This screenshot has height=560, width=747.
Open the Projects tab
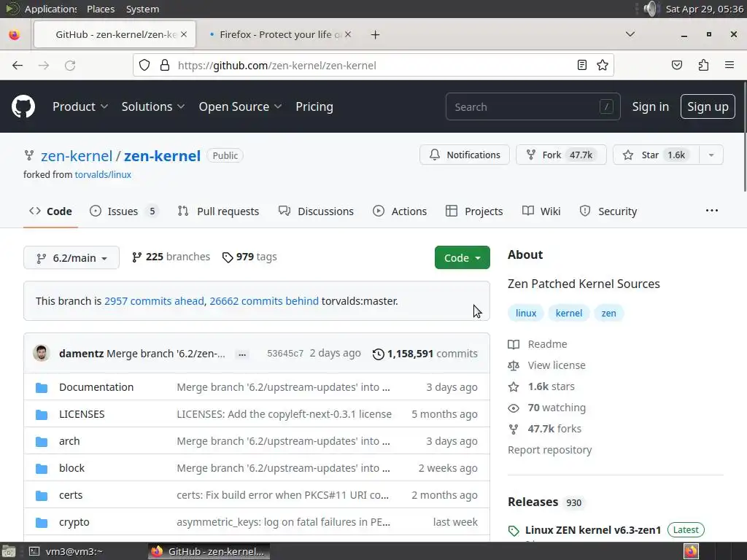(x=474, y=211)
